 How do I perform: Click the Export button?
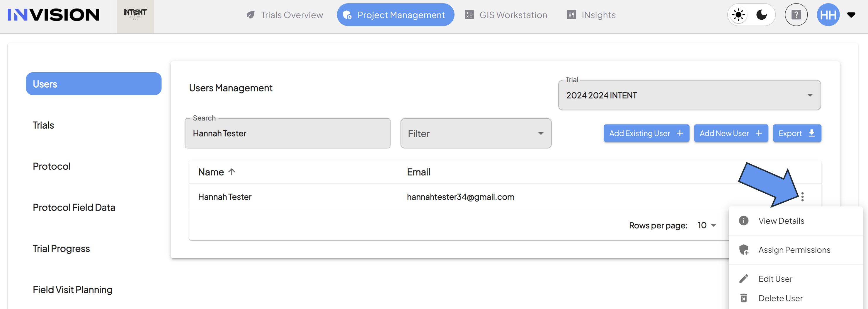pyautogui.click(x=797, y=133)
